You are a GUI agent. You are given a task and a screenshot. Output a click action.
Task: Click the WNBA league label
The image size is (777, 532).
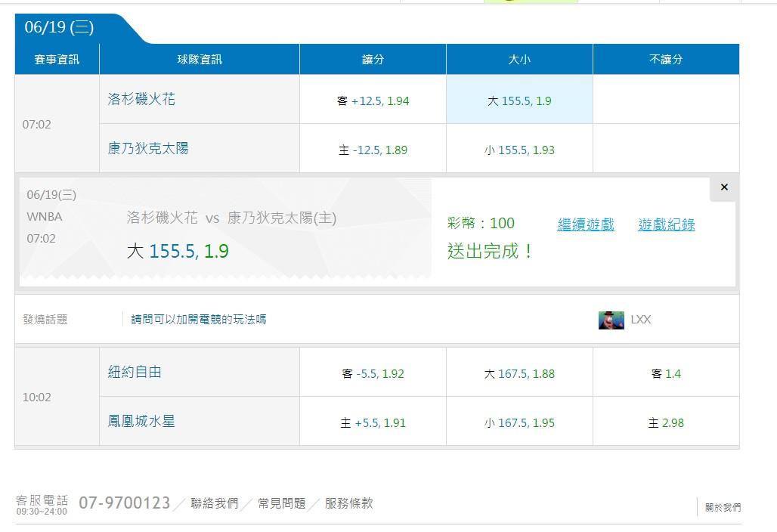click(45, 217)
